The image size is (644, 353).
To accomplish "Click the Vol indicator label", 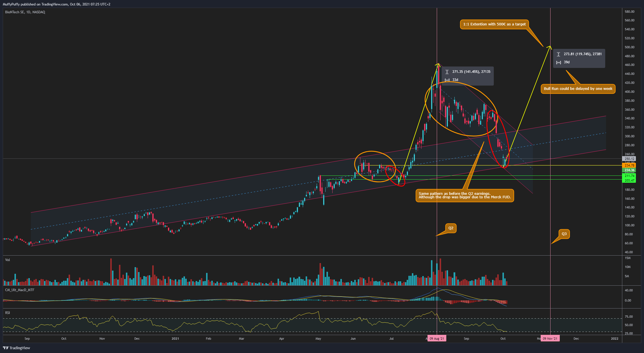I will 8,260.
